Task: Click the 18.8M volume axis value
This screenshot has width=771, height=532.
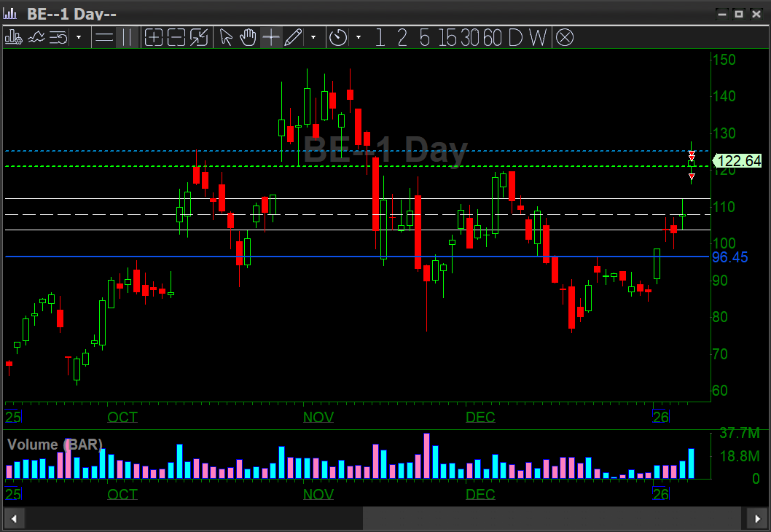Action: [x=740, y=456]
